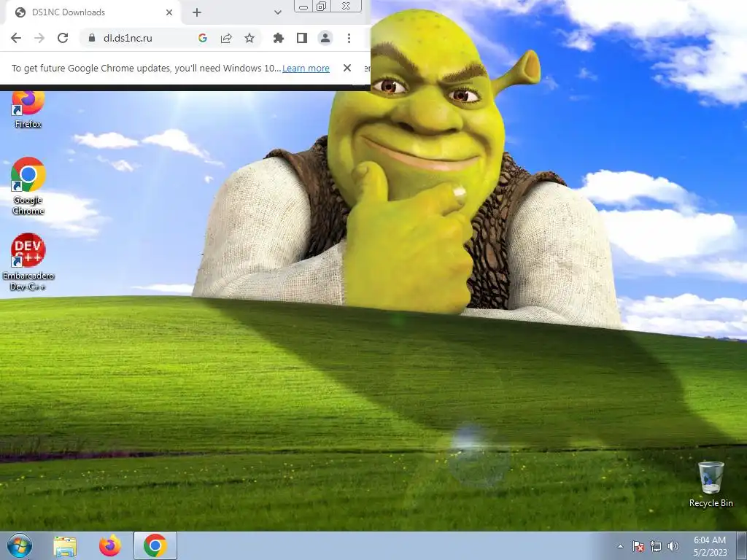Select the Recycle Bin on the desktop
This screenshot has width=747, height=560.
click(711, 484)
